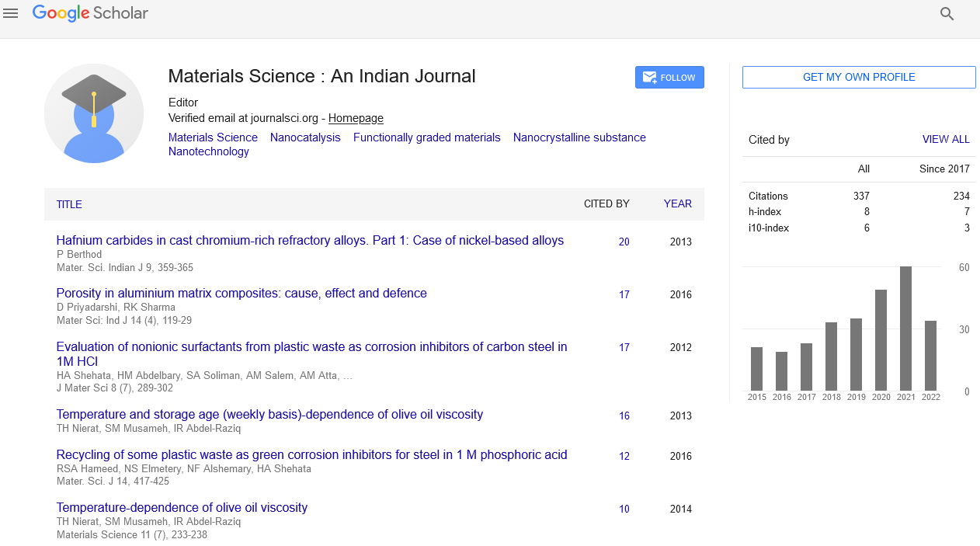Click 'Materials Science 11 (7), 233-238' text
Image resolution: width=980 pixels, height=546 pixels.
132,534
